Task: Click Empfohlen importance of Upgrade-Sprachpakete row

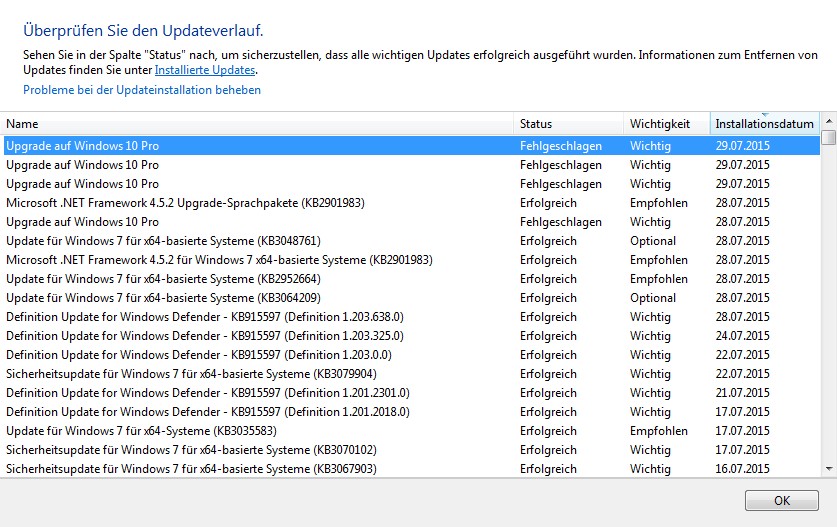Action: coord(659,203)
